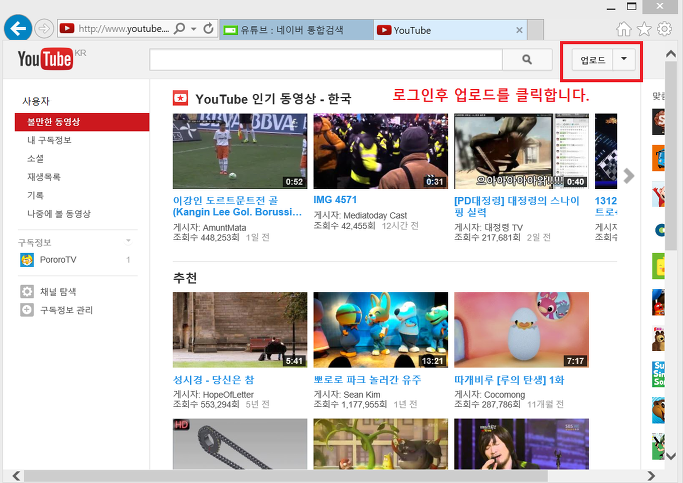Viewport: 683px width, 483px height.
Task: Open the soccer thumbnail with 0:52 duration
Action: [240, 151]
